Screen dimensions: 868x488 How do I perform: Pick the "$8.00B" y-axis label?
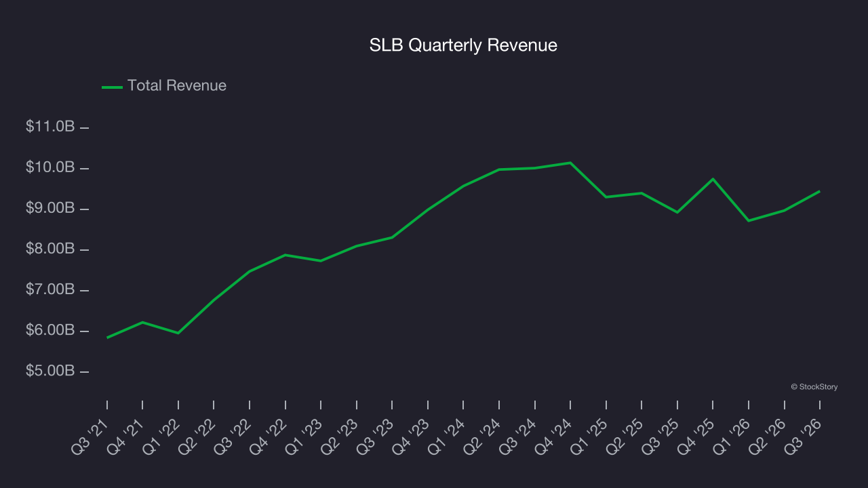[x=50, y=249]
